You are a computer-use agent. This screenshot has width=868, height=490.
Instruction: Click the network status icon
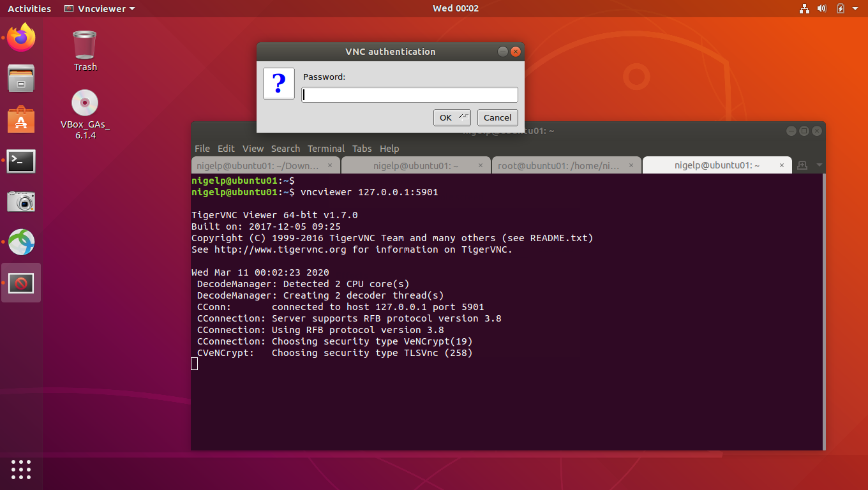coord(804,8)
